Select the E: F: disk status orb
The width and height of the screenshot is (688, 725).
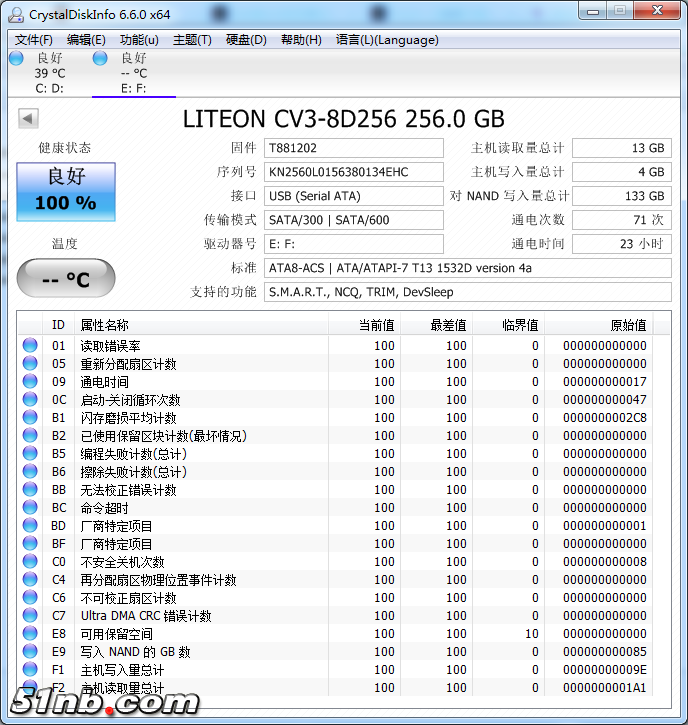100,59
